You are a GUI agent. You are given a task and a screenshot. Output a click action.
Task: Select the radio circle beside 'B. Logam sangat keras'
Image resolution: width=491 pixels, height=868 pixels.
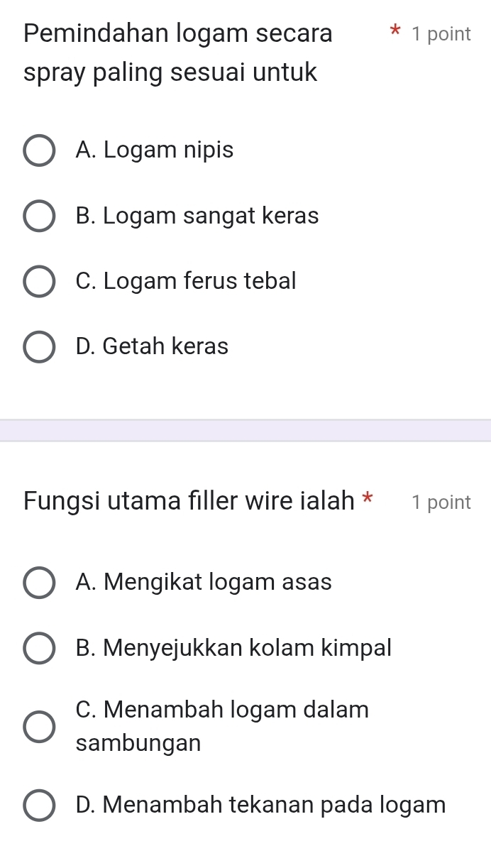pos(39,216)
